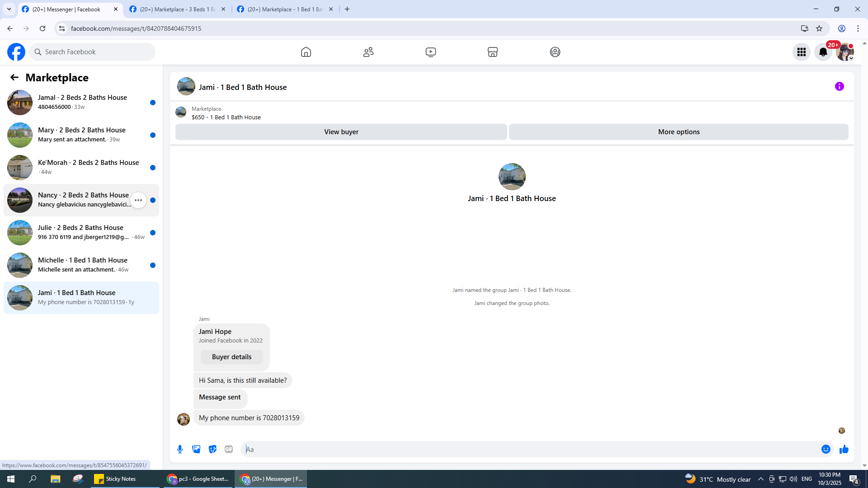The image size is (868, 488).
Task: Show hidden system tray icons
Action: click(x=761, y=479)
